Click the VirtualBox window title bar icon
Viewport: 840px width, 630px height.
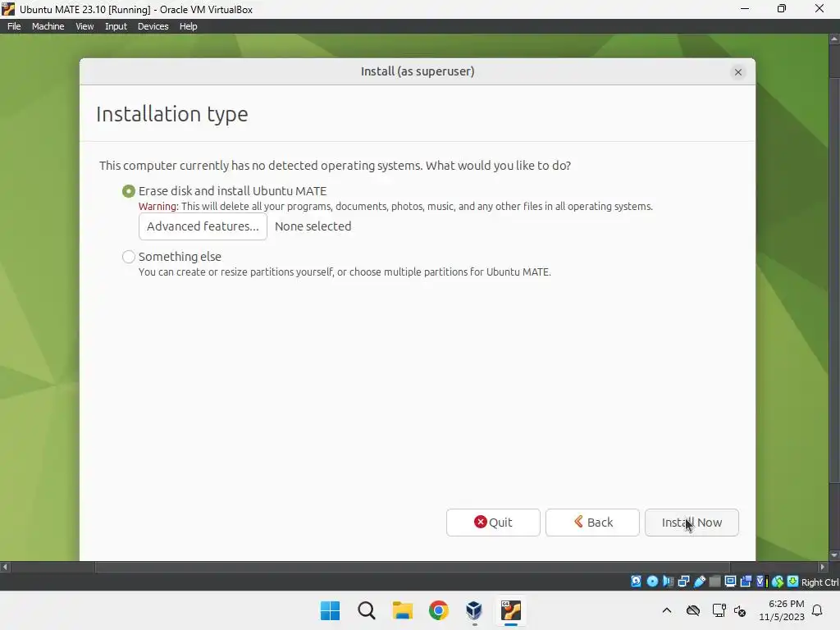pyautogui.click(x=8, y=9)
